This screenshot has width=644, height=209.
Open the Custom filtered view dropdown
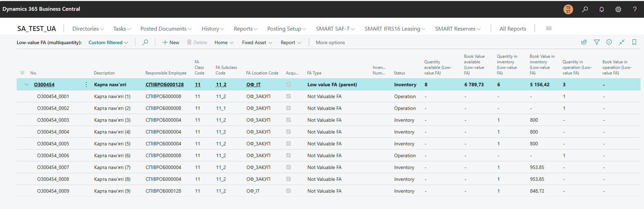pyautogui.click(x=108, y=42)
